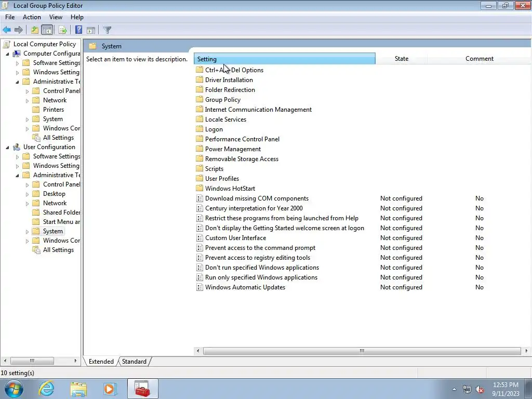Screen dimensions: 532x399
Task: Sort by the Setting column header
Action: pyautogui.click(x=284, y=59)
